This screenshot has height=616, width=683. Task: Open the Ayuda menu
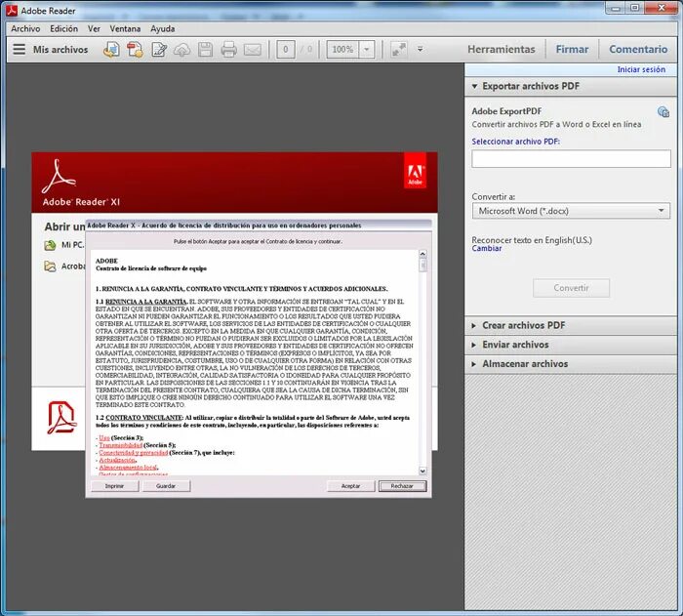(163, 28)
